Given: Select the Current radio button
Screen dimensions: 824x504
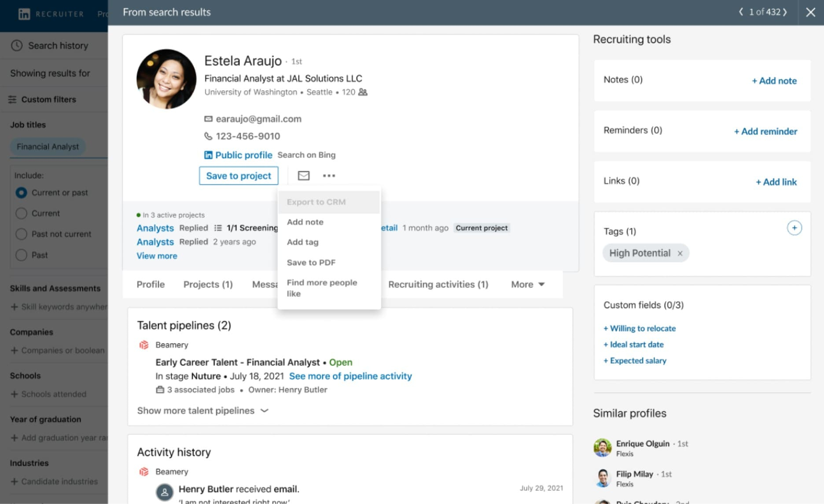Looking at the screenshot, I should coord(21,213).
